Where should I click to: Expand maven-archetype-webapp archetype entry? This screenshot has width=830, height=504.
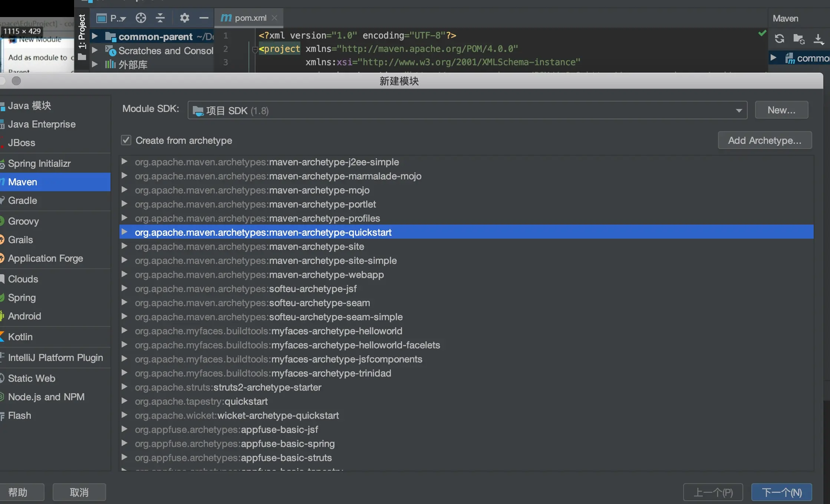(x=125, y=274)
